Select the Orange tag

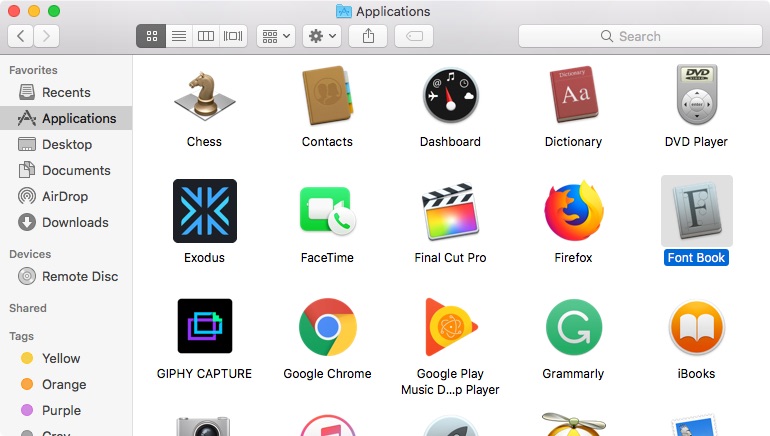click(66, 384)
